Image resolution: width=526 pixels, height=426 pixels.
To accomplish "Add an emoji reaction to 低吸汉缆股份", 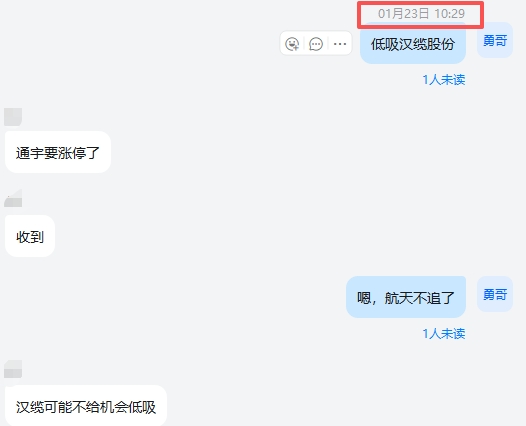I will 292,44.
